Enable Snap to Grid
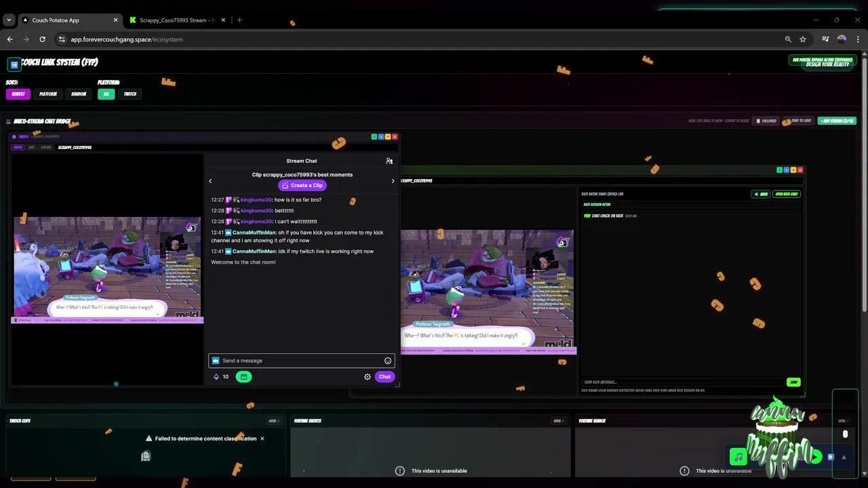 tap(798, 121)
